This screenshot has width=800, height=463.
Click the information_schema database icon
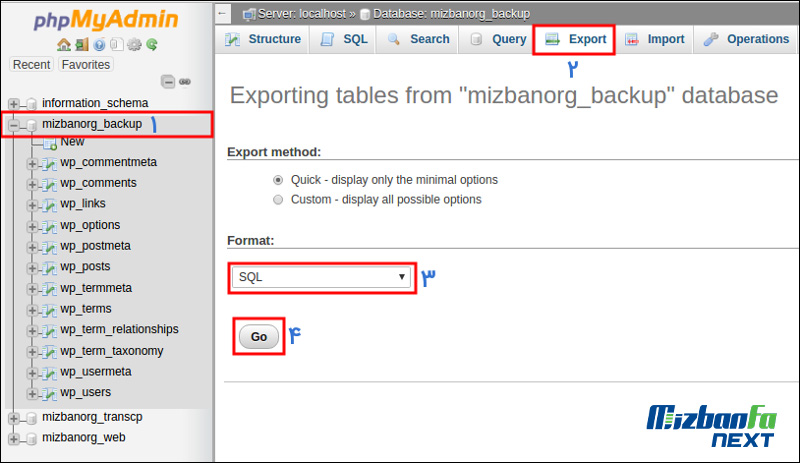coord(32,104)
